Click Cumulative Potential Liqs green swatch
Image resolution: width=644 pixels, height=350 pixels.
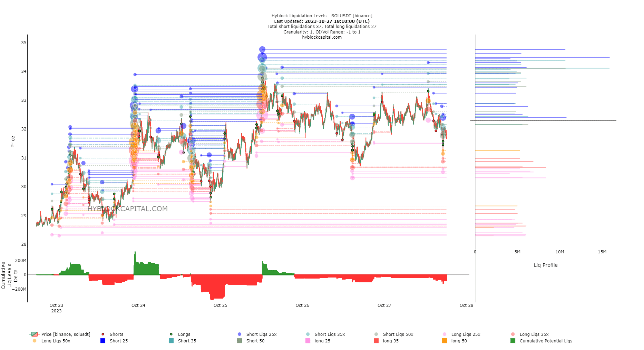(x=513, y=341)
